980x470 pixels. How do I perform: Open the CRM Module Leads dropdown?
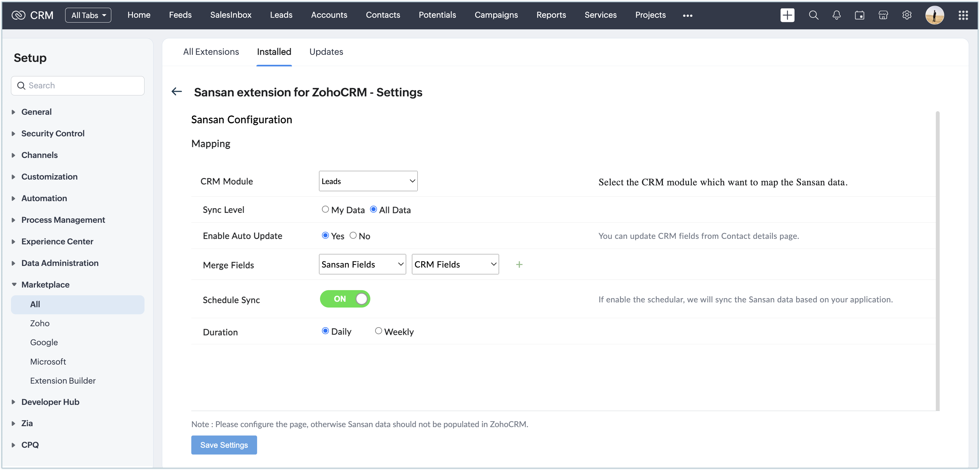[368, 181]
